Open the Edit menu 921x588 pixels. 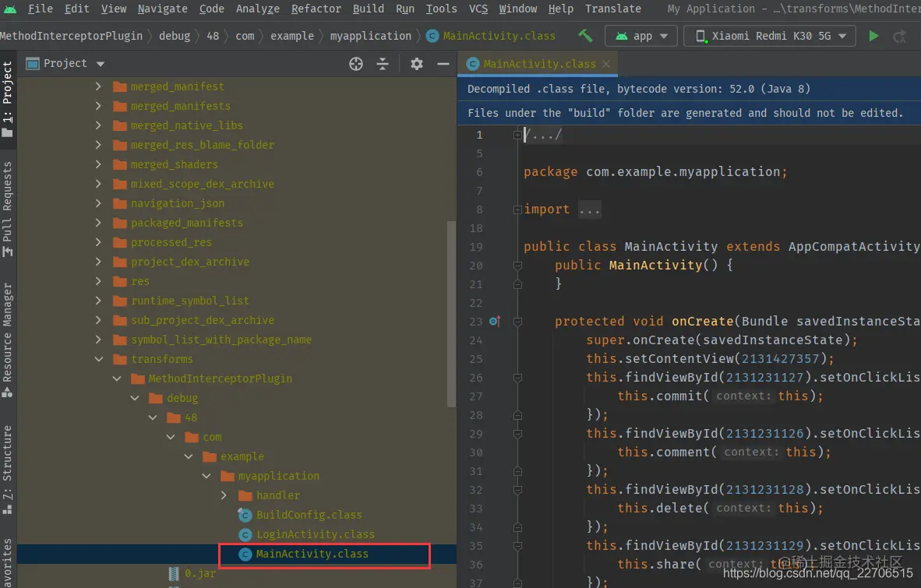(77, 9)
